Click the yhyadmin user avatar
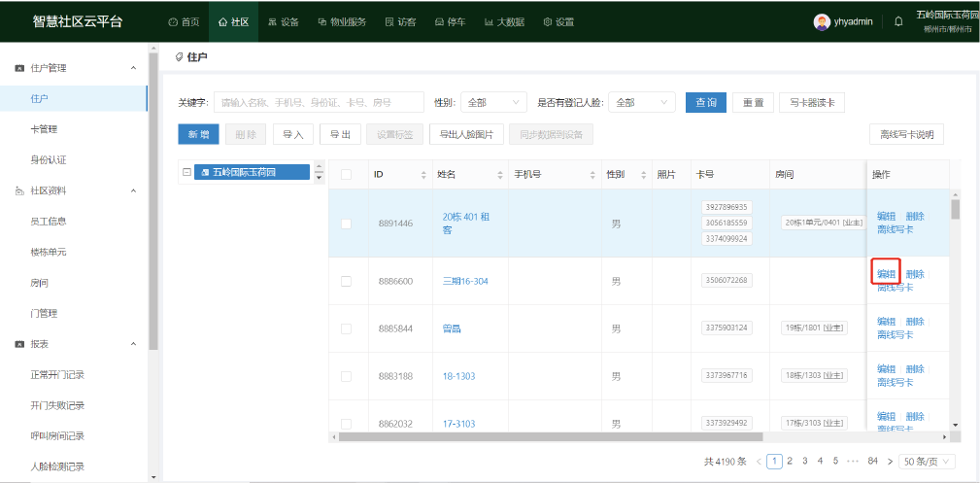This screenshot has width=980, height=483. point(822,21)
